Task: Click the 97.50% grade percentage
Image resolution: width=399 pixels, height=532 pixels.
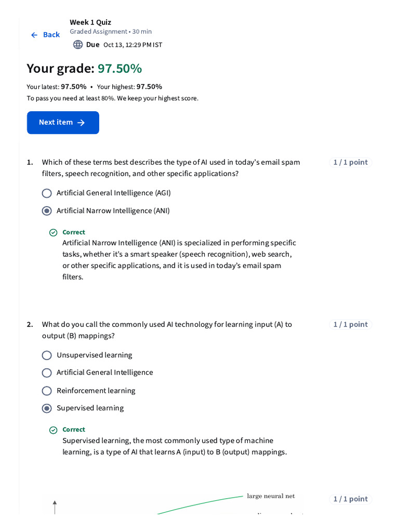Action: (x=119, y=69)
